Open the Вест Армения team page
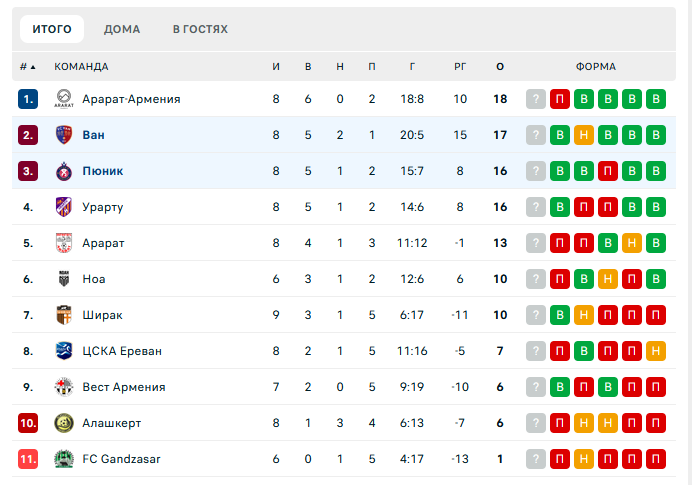The image size is (692, 485). click(x=123, y=387)
